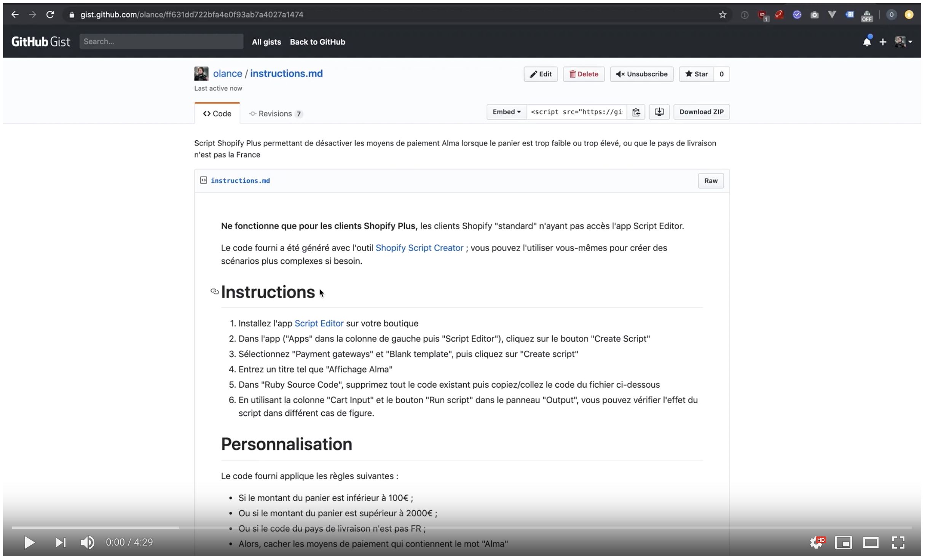The height and width of the screenshot is (560, 925).
Task: Click the anchor link icon beside Instructions heading
Action: [215, 291]
